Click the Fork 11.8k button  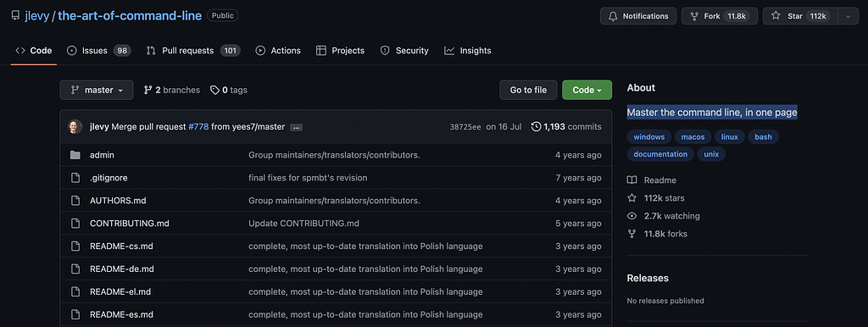coord(720,16)
